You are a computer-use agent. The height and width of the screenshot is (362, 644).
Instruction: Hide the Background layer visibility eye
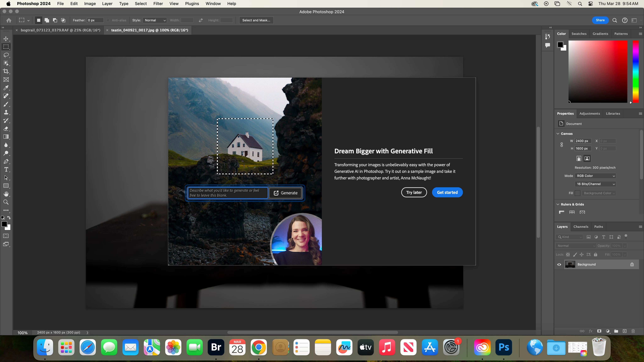559,265
